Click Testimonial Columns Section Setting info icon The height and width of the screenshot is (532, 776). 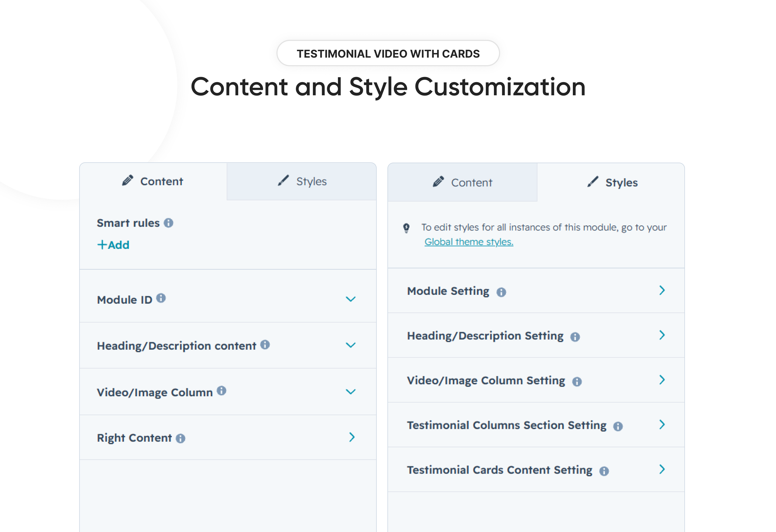tap(618, 426)
